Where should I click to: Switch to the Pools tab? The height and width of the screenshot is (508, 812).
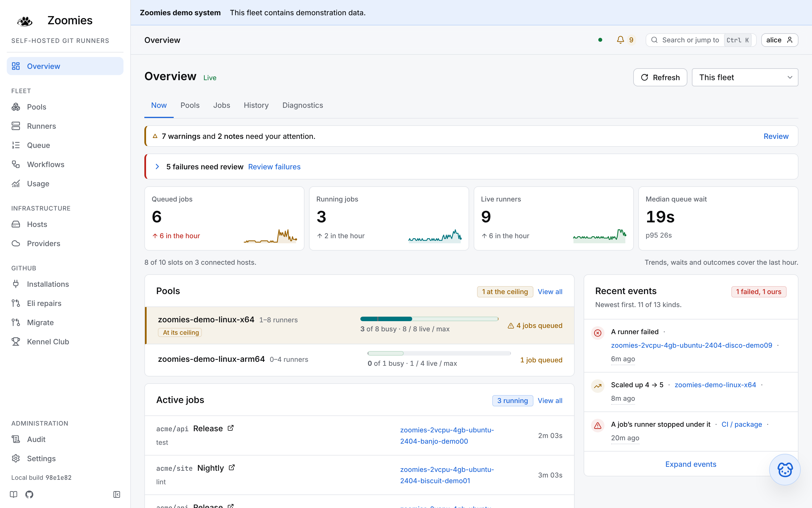point(190,105)
